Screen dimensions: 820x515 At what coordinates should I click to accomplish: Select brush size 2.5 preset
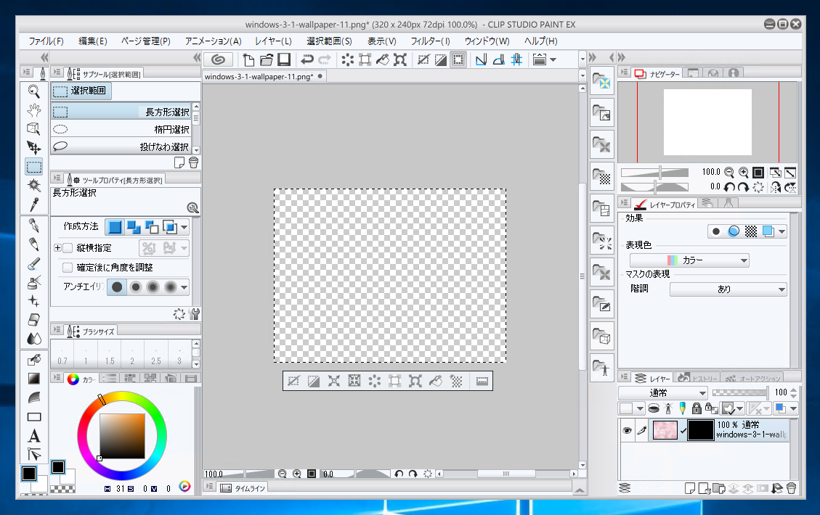(156, 355)
